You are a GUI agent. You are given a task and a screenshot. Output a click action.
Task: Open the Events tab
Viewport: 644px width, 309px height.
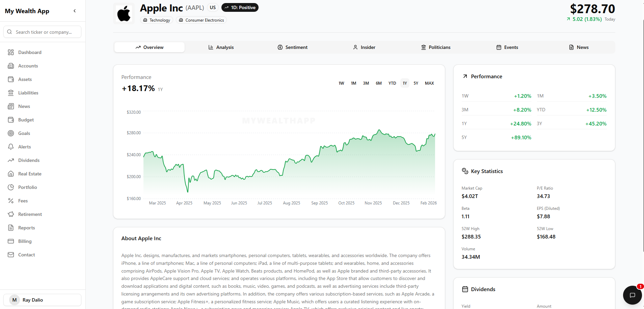click(507, 47)
